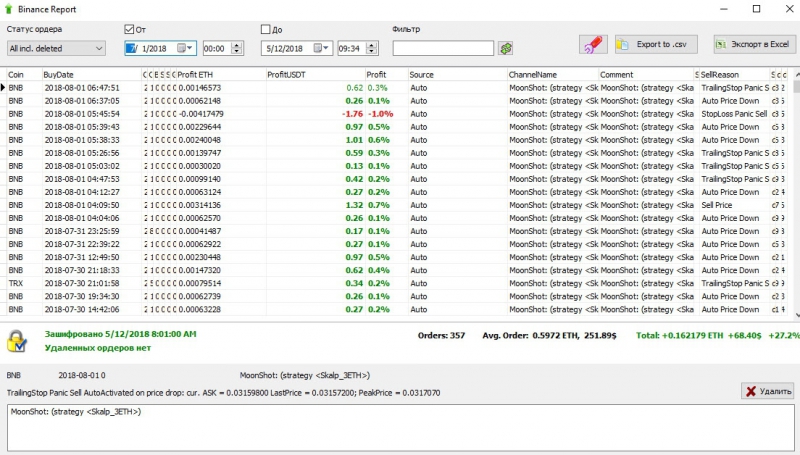Image resolution: width=800 pixels, height=455 pixels.
Task: Sort by the Comment column header
Action: (x=646, y=74)
